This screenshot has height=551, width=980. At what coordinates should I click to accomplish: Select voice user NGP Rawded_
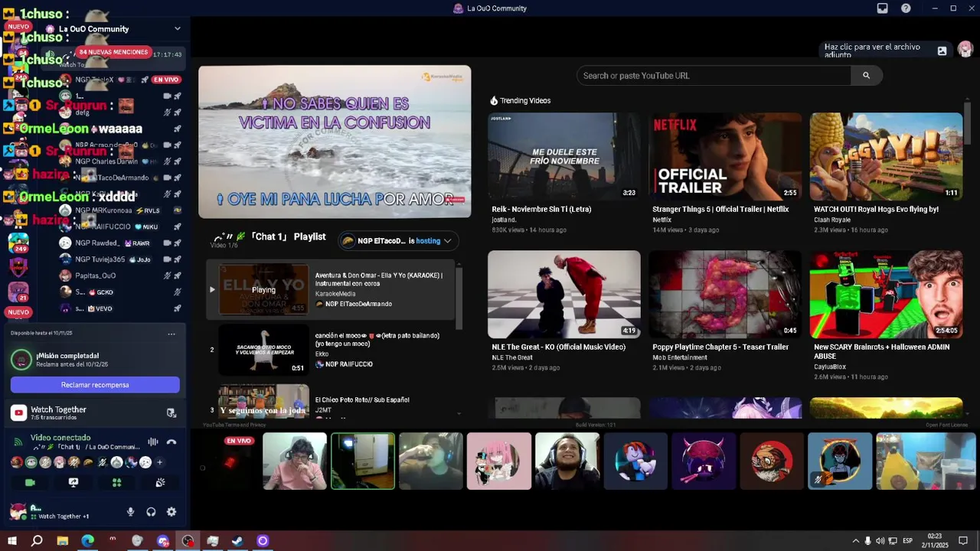[x=119, y=243]
